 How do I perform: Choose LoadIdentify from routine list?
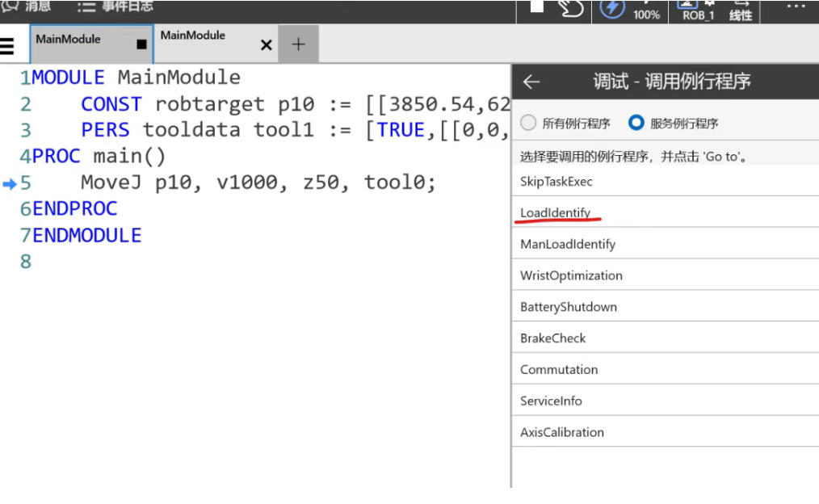pos(556,212)
